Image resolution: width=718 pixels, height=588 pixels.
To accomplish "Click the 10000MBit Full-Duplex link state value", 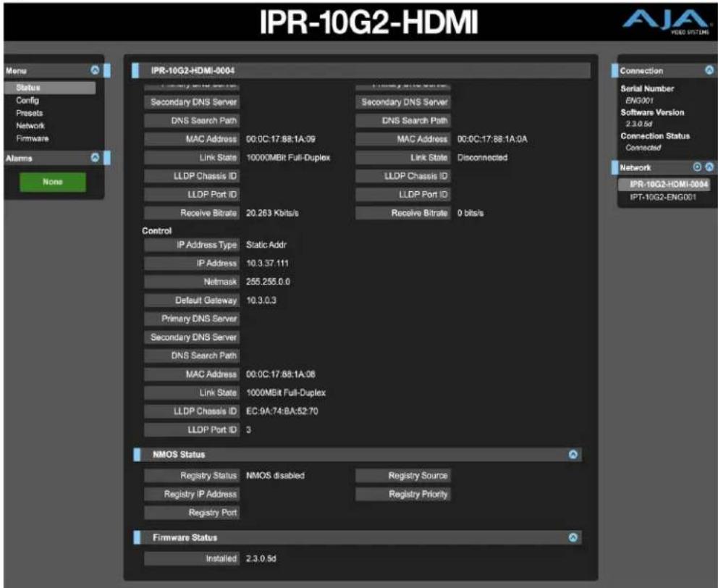I will tap(288, 158).
